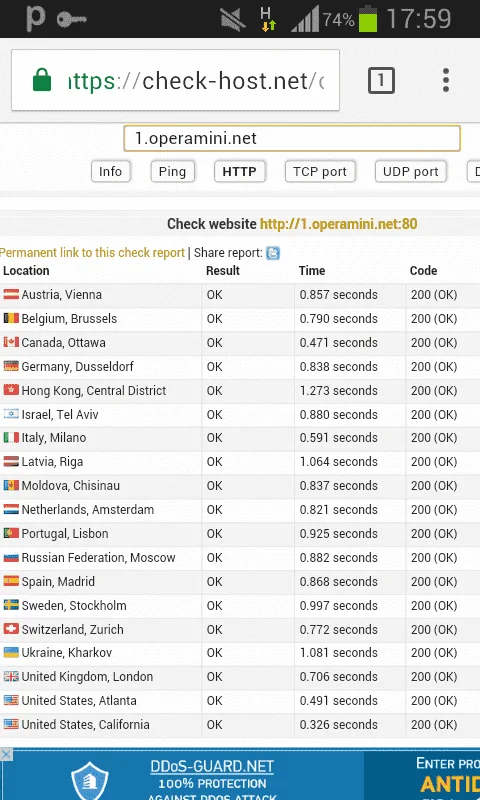Tap the mobile data H status icon
The image size is (480, 800).
(268, 19)
